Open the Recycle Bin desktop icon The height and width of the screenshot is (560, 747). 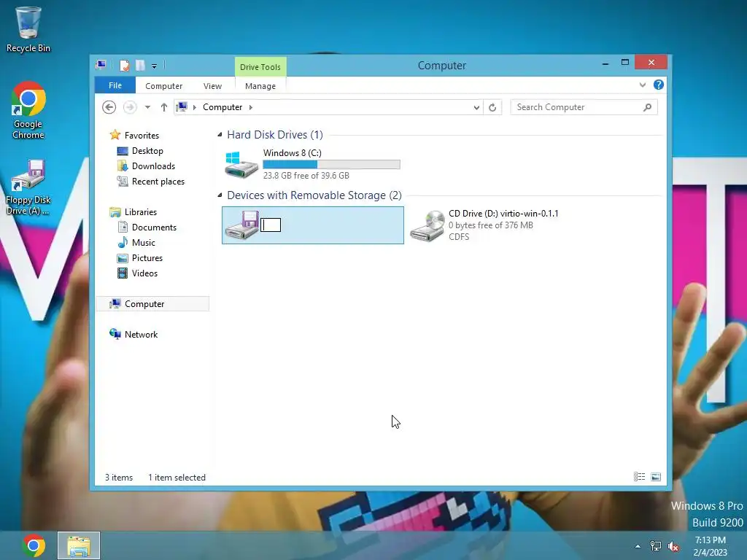coord(28,29)
